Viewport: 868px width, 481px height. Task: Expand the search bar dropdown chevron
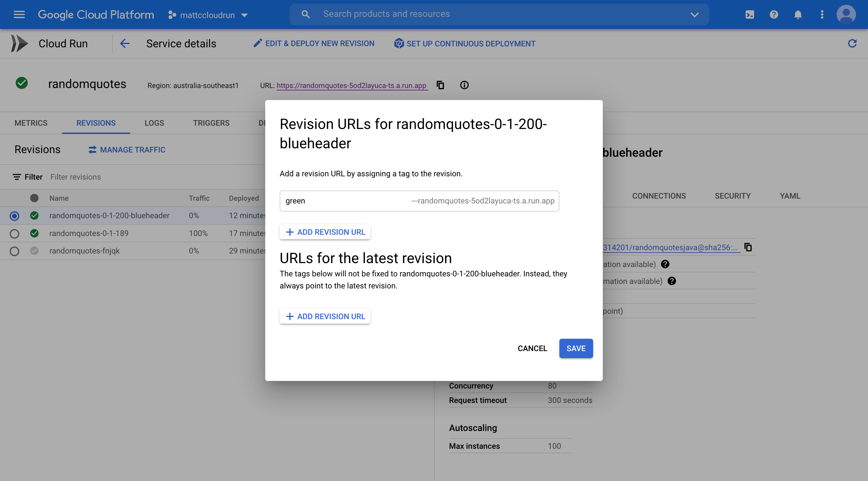(x=694, y=14)
